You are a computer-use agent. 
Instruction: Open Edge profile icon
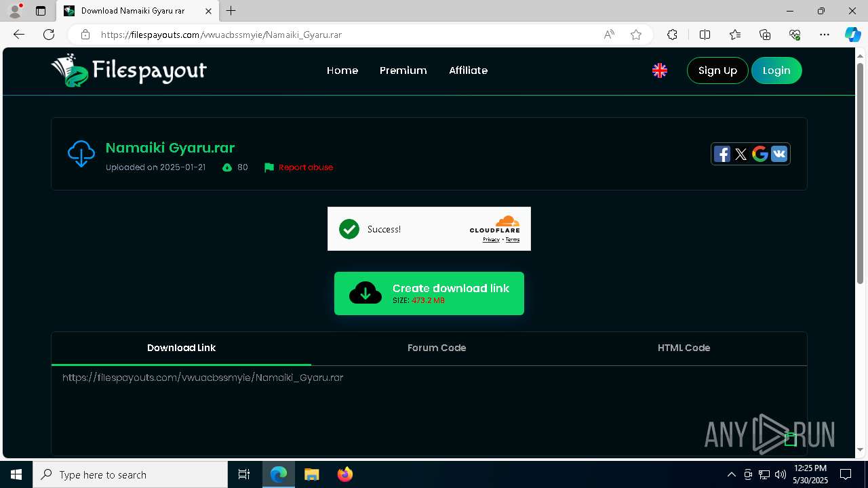(x=15, y=11)
